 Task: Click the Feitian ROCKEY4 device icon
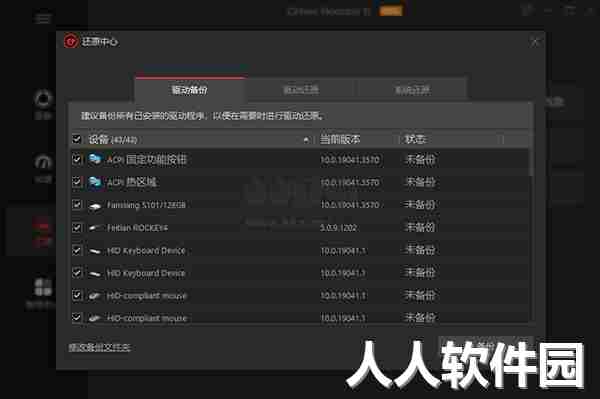(x=95, y=228)
